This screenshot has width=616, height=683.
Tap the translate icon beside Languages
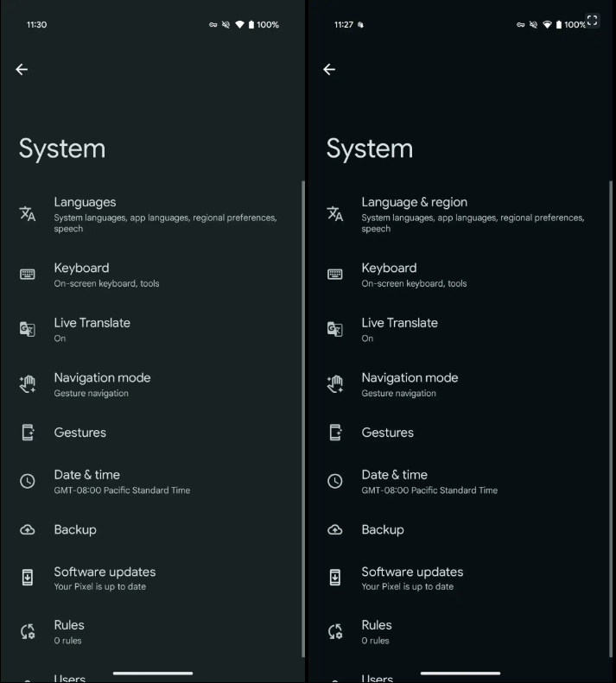pyautogui.click(x=28, y=214)
